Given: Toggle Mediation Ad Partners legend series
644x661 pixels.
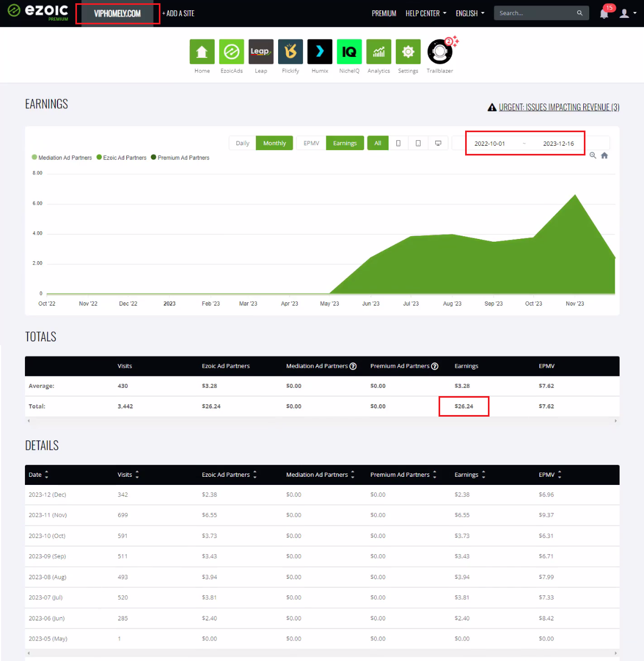Looking at the screenshot, I should click(62, 158).
